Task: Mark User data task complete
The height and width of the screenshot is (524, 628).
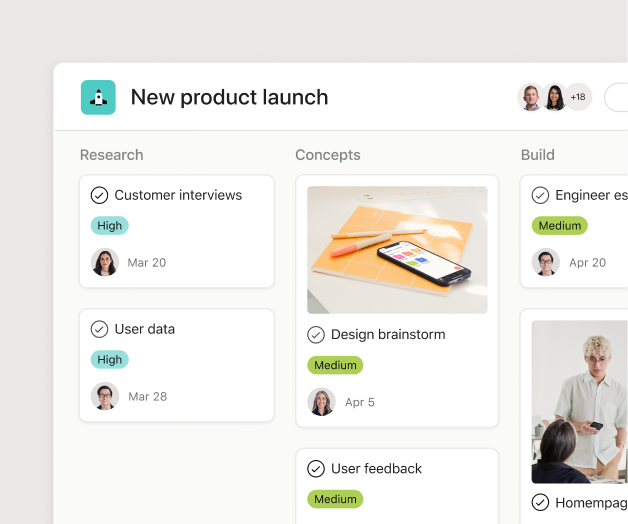Action: (99, 329)
